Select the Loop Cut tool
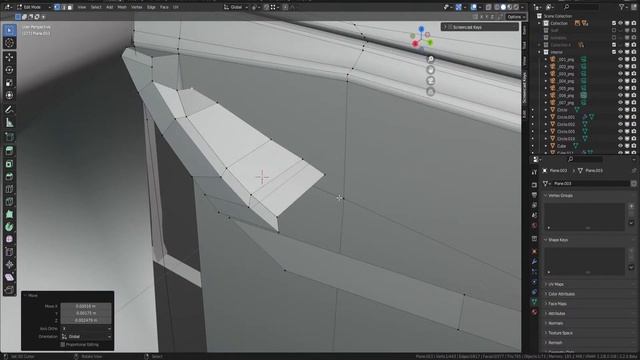 (x=9, y=189)
